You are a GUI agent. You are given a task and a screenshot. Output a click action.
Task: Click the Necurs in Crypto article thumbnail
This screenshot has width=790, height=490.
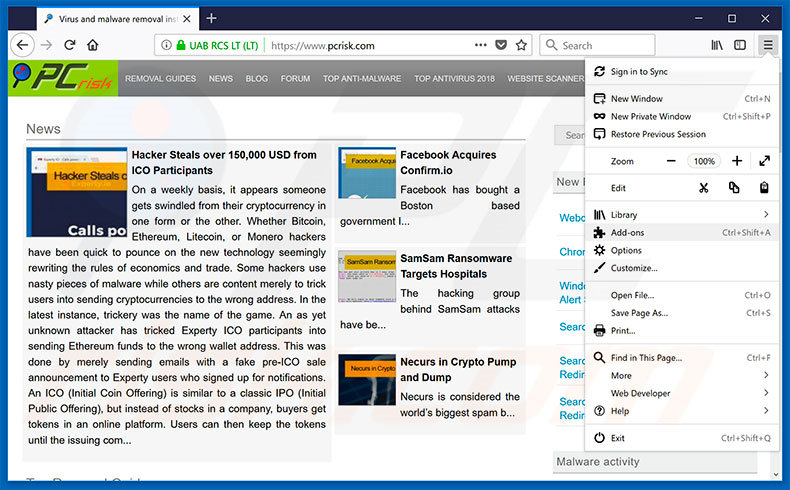click(367, 380)
